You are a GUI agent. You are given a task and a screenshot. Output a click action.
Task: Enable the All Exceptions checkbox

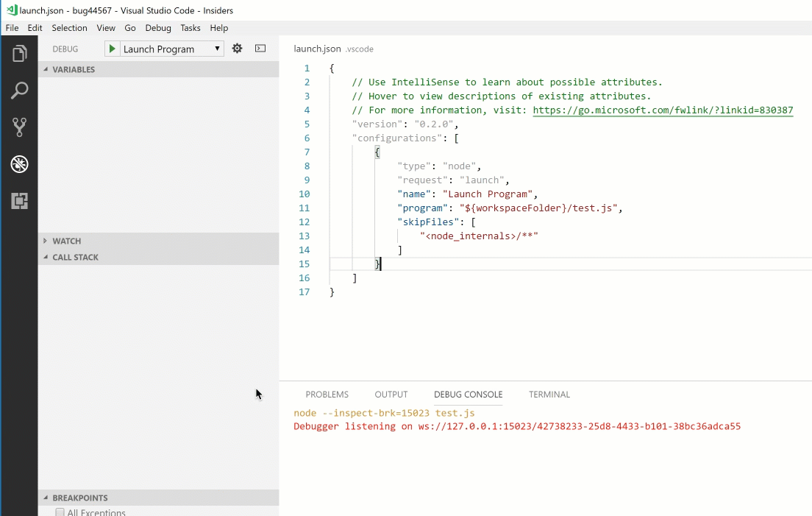coord(60,512)
